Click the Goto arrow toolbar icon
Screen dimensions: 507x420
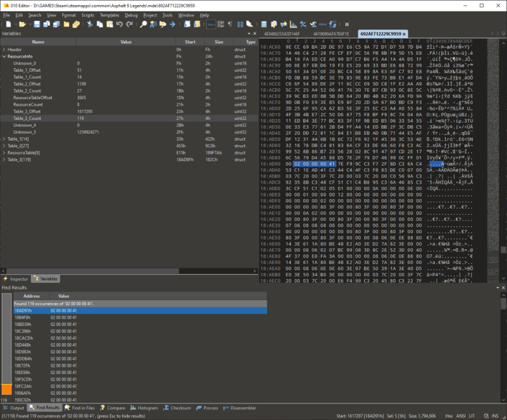(172, 25)
